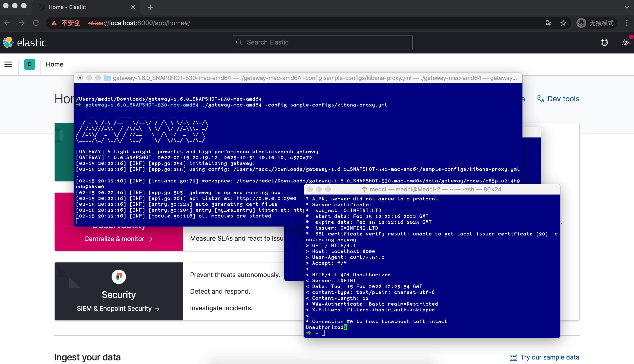Click the insecure connection warning icon

(54, 23)
